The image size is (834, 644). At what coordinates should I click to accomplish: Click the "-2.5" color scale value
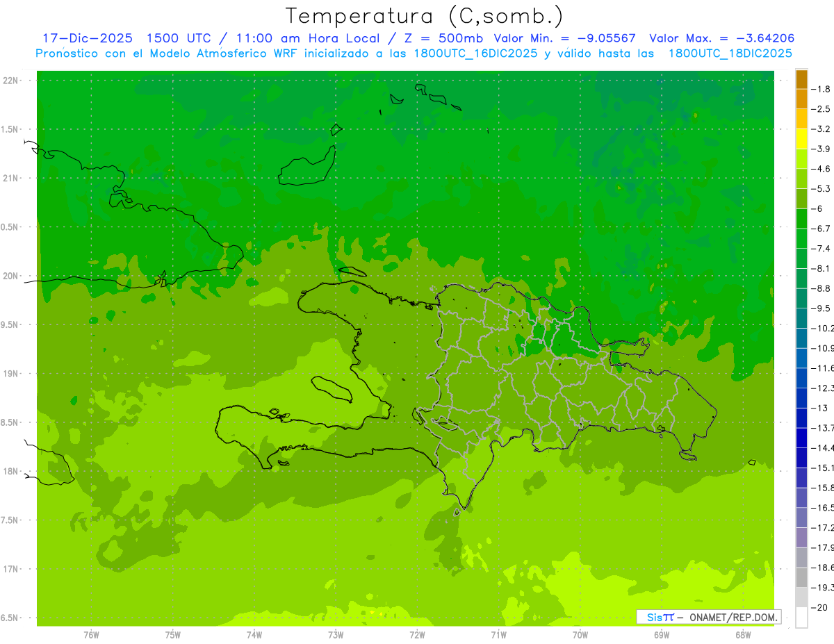pos(821,109)
